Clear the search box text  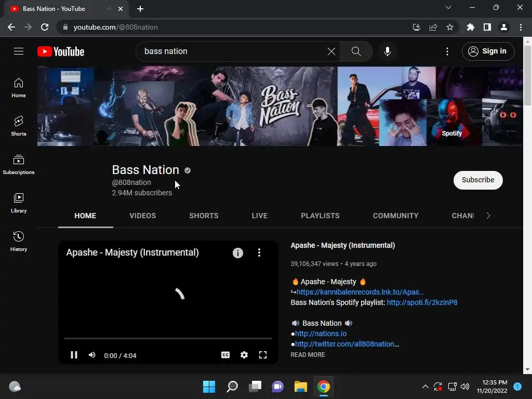[x=331, y=51]
